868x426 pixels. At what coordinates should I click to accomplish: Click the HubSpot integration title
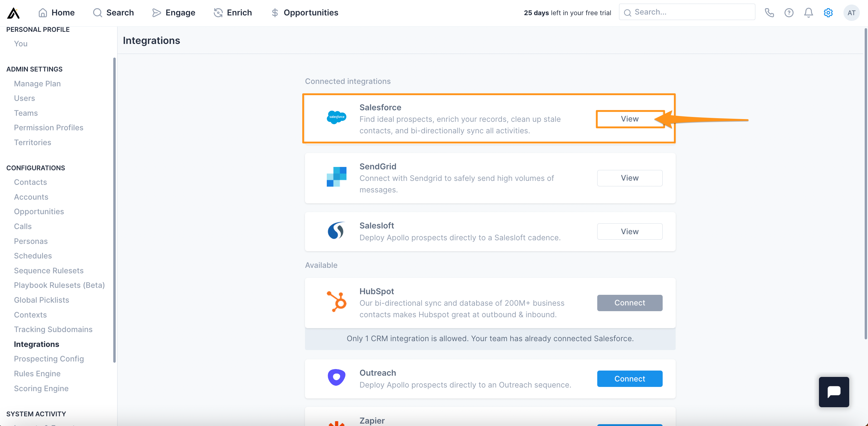point(376,291)
